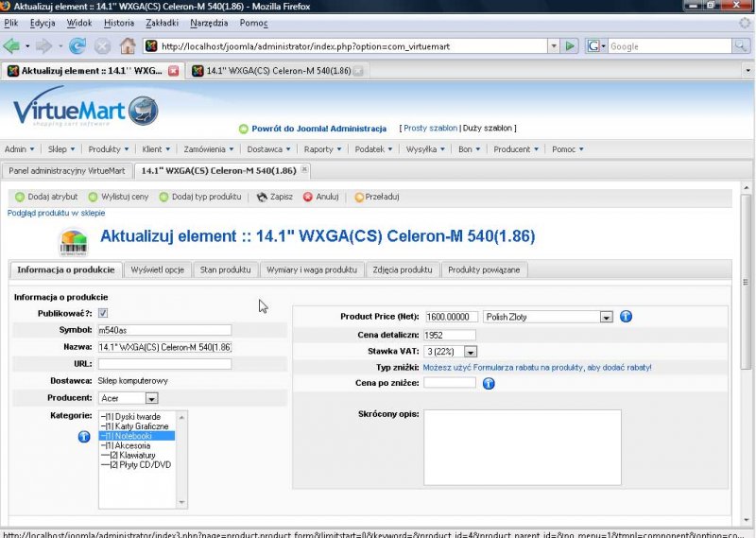Click the Product Price (Net) input field
Viewport: 756px width, 538px height.
(452, 318)
